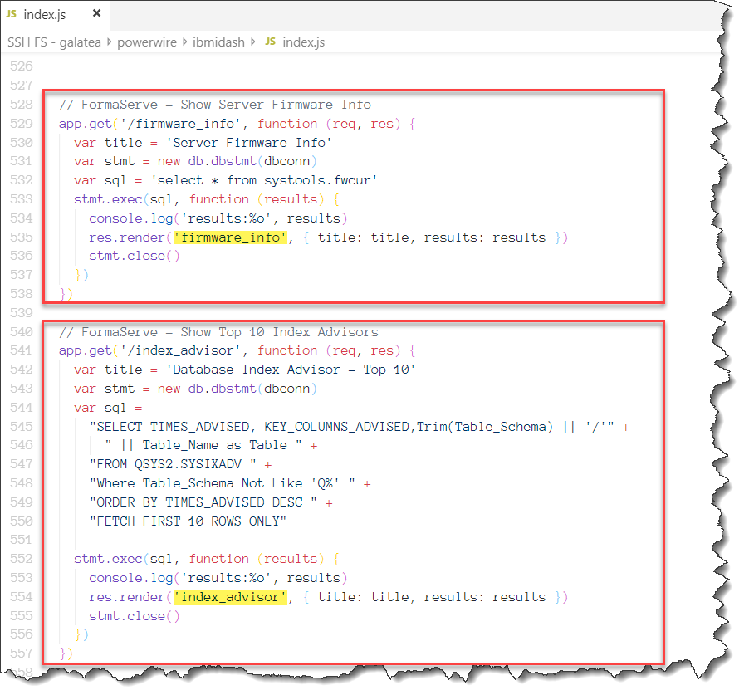Click line number 540 in the gutter
This screenshot has height=700, width=749.
coord(22,332)
